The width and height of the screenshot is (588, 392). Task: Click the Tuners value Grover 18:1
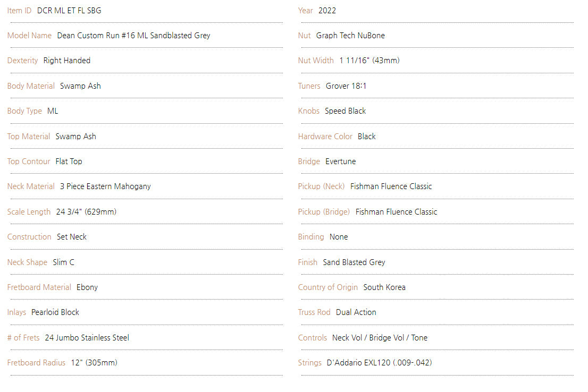(346, 86)
